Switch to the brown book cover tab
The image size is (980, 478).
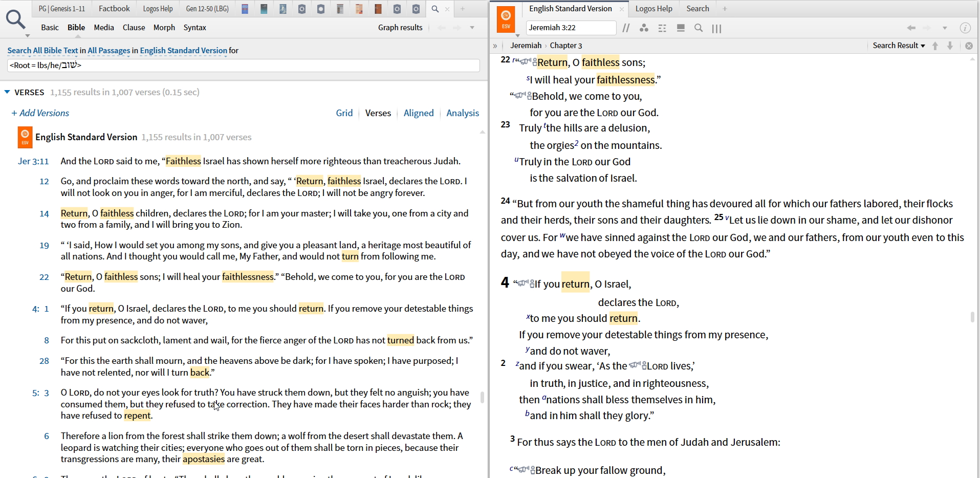pyautogui.click(x=378, y=9)
